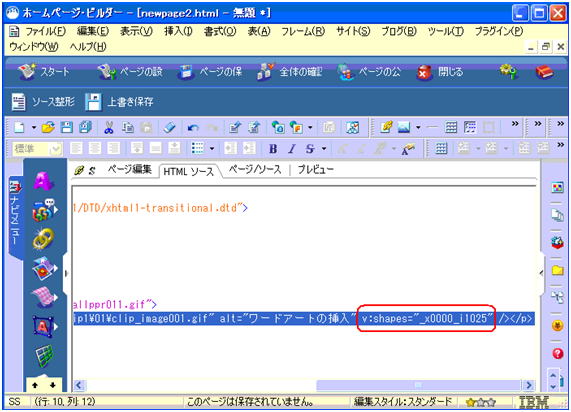Open ページの設定 in the blue bar
Screen dimensions: 571x412
129,71
